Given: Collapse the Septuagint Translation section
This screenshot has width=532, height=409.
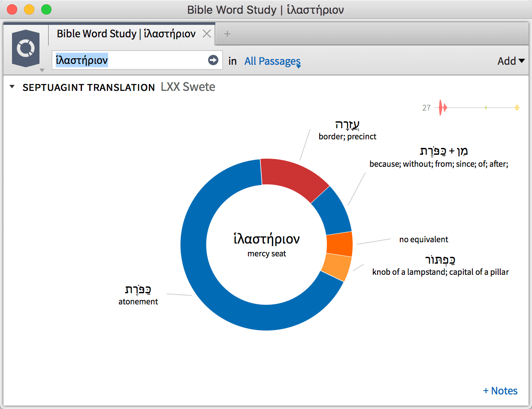Looking at the screenshot, I should tap(12, 87).
